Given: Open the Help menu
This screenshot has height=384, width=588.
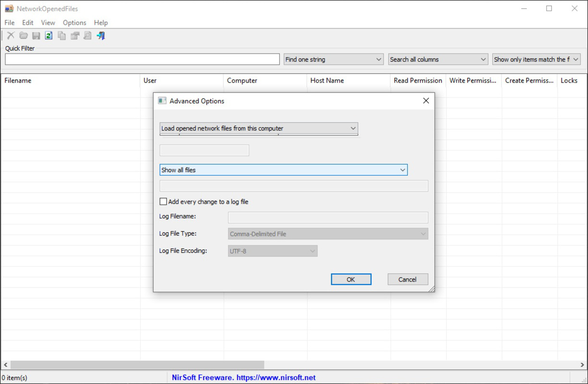Looking at the screenshot, I should coord(101,23).
